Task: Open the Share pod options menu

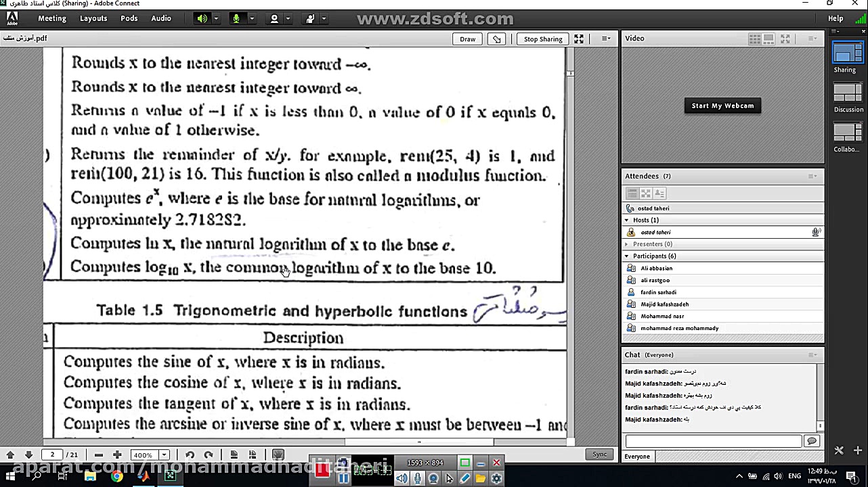Action: coord(606,39)
